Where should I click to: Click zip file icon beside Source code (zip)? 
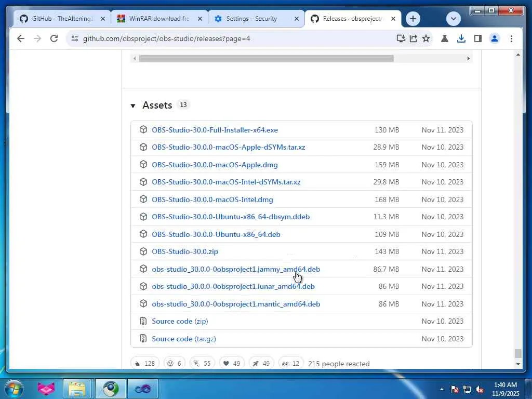click(143, 321)
